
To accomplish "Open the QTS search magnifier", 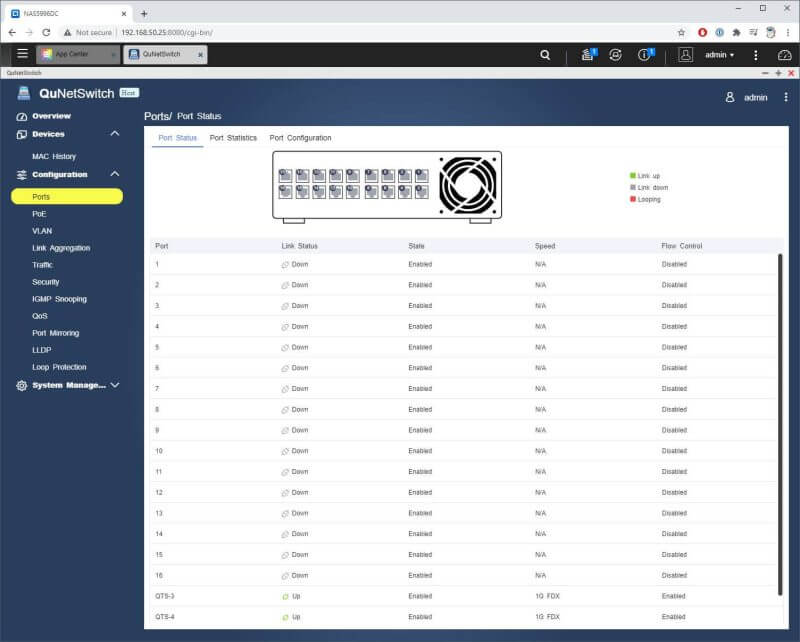I will [545, 55].
